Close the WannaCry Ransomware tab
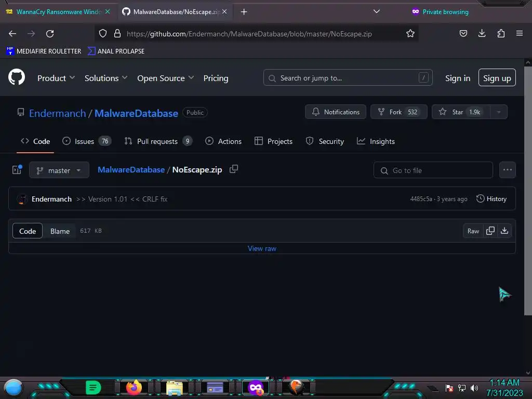This screenshot has width=532, height=399. (x=108, y=11)
